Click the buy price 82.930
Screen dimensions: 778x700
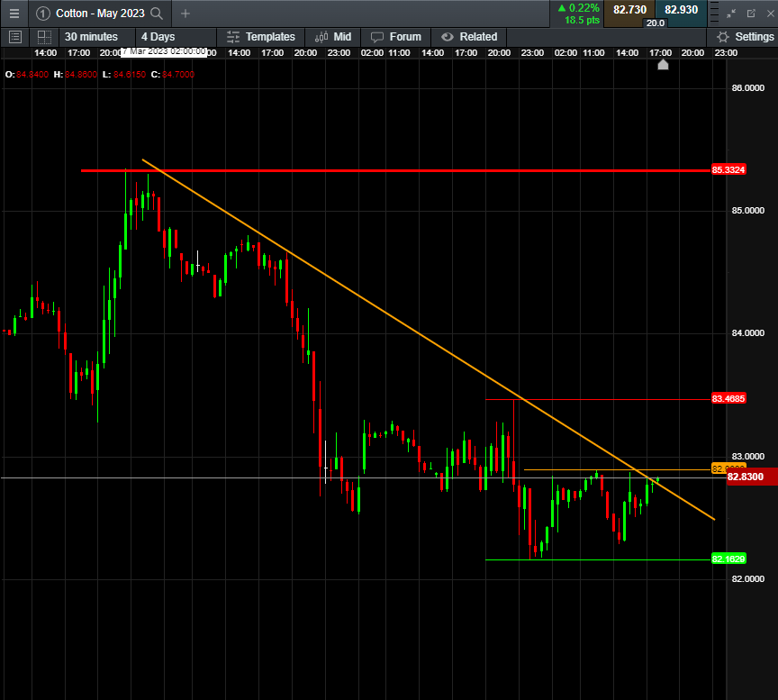pos(682,9)
